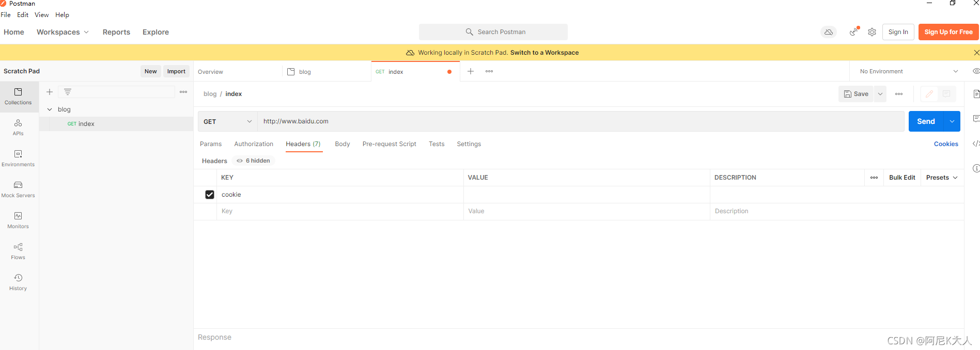Switch to the Body tab
Screen dimensions: 980x350
coord(343,144)
